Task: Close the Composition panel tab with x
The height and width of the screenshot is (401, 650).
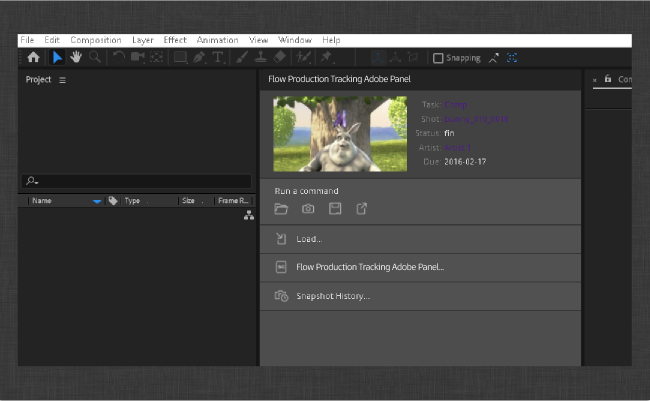Action: (595, 80)
